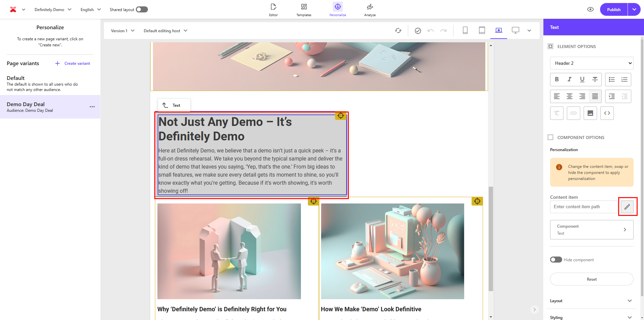
Task: Click the Reset button
Action: (x=592, y=279)
